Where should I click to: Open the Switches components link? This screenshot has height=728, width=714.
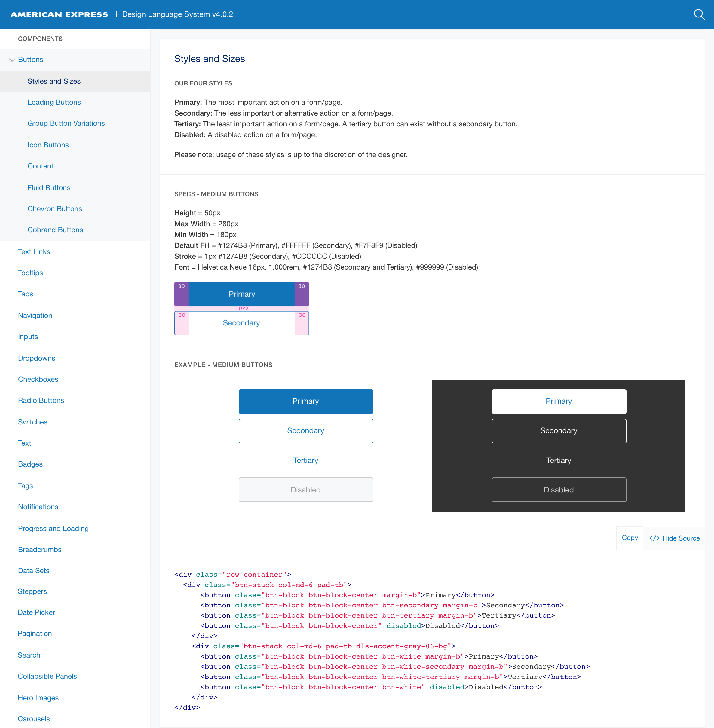(33, 422)
